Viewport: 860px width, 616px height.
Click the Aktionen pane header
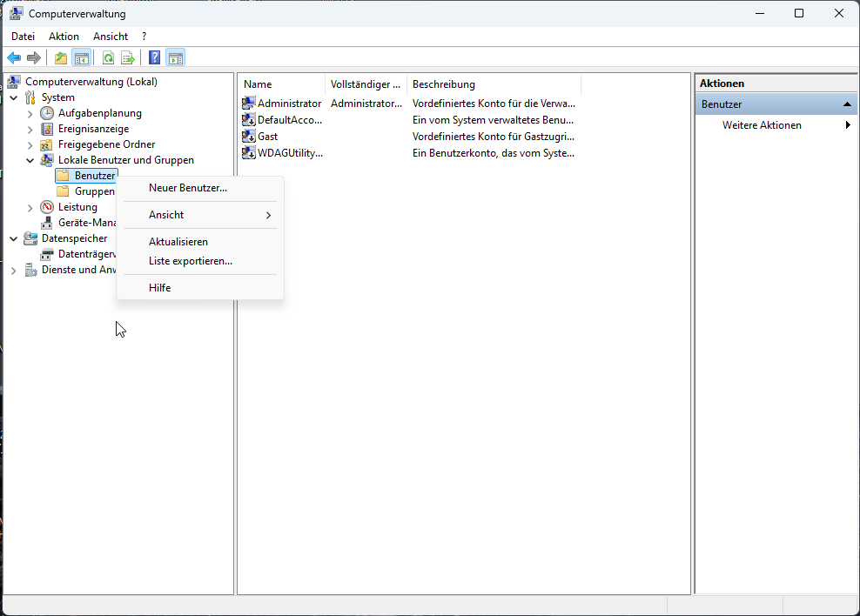776,84
